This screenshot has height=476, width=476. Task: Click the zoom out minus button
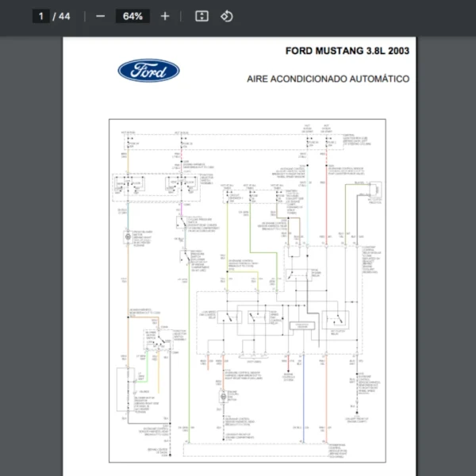[100, 16]
